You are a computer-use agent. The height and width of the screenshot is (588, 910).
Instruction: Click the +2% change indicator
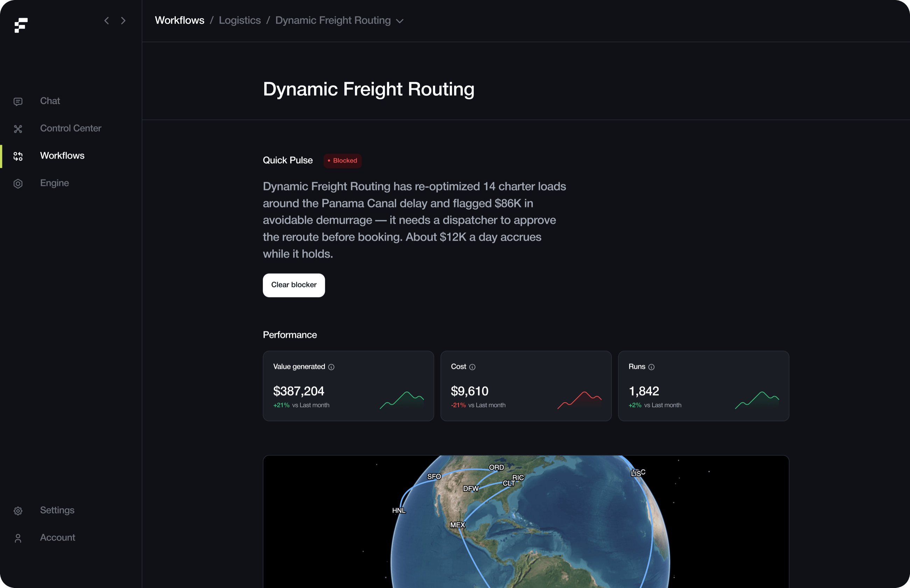coord(635,405)
